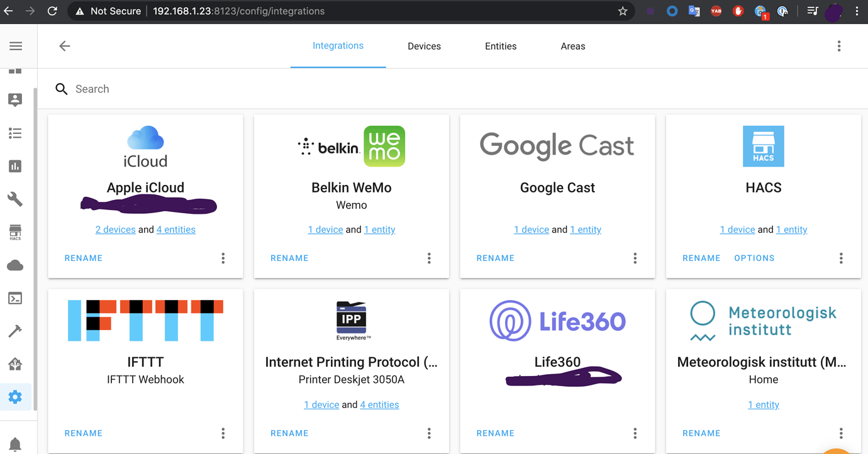The width and height of the screenshot is (868, 454).
Task: Focus the integrations Search field
Action: 453,89
